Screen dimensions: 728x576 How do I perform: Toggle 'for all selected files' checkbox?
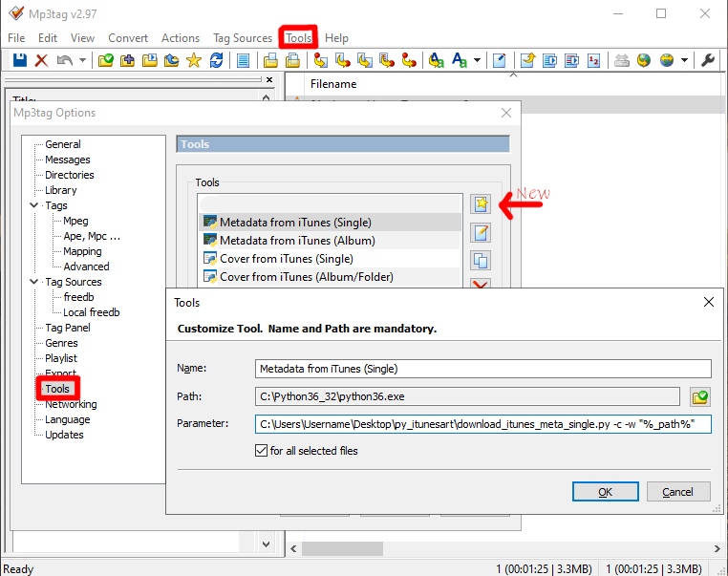(262, 450)
